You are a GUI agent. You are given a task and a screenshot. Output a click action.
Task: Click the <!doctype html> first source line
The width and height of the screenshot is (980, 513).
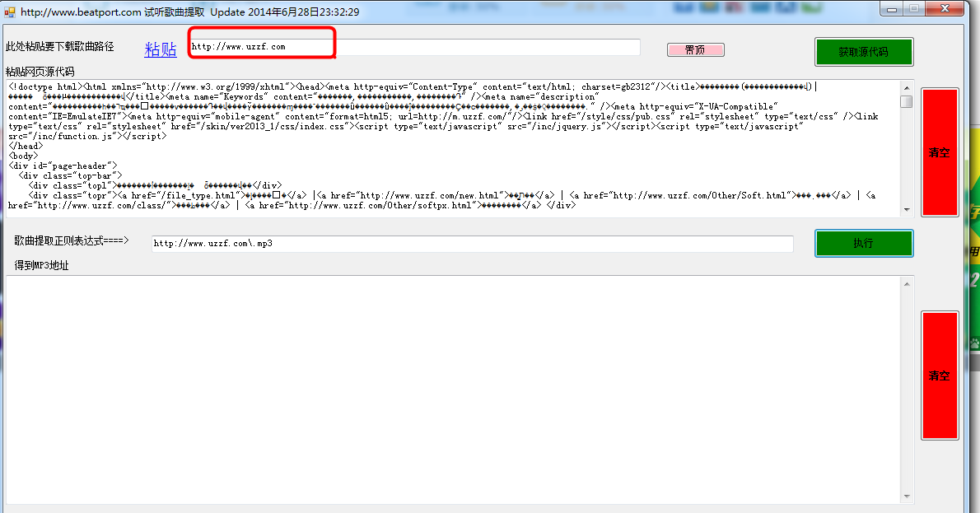[x=413, y=86]
